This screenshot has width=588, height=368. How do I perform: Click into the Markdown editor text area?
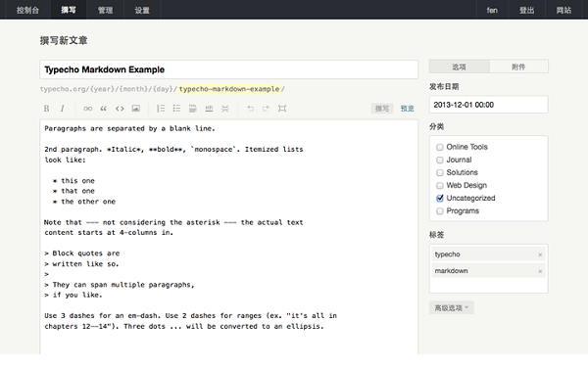coord(228,237)
